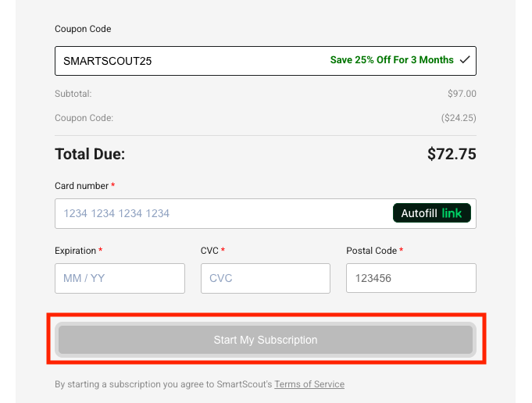The width and height of the screenshot is (532, 403).
Task: Click the ($24.25) coupon discount amount
Action: 459,118
